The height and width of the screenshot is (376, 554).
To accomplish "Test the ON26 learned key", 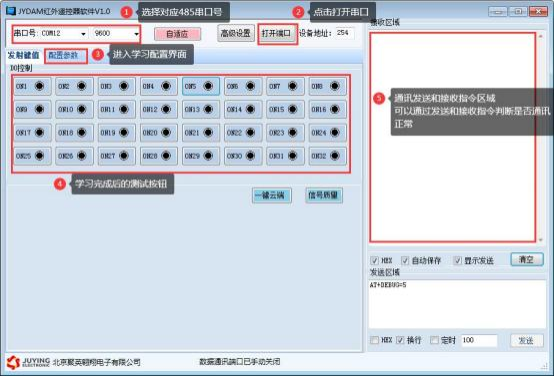I will coord(74,156).
